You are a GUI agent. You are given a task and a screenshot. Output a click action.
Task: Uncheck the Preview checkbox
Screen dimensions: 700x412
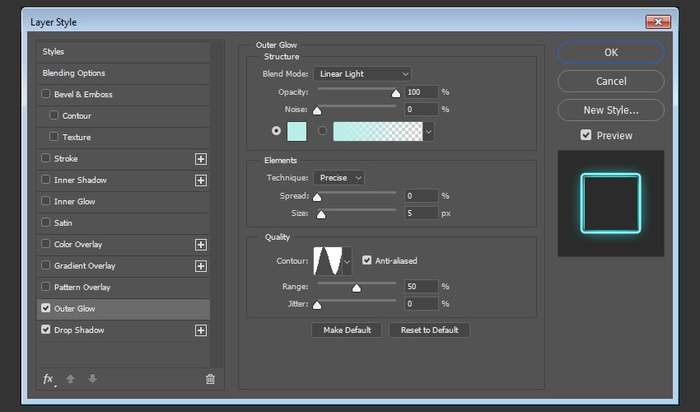(586, 135)
